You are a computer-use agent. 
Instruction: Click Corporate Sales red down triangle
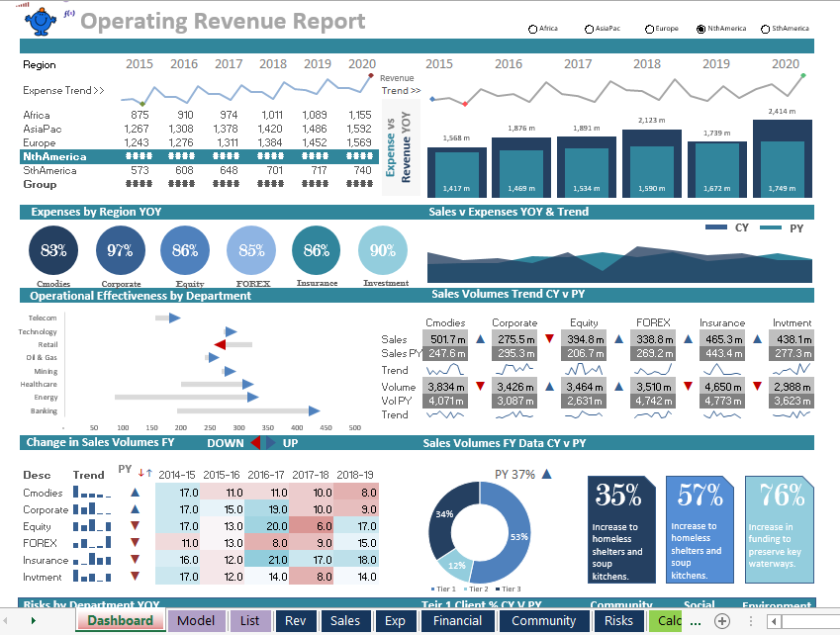point(550,338)
